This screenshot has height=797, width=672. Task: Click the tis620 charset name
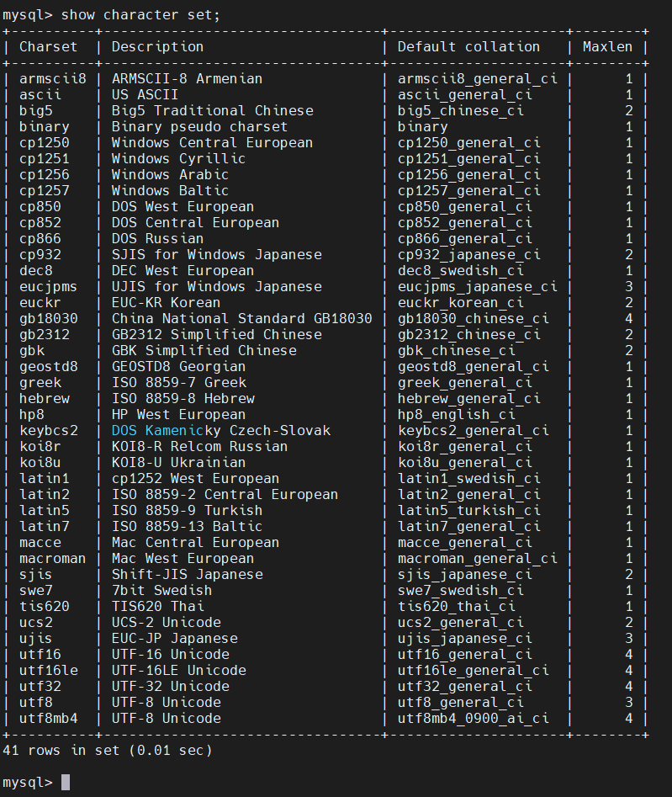tap(45, 607)
